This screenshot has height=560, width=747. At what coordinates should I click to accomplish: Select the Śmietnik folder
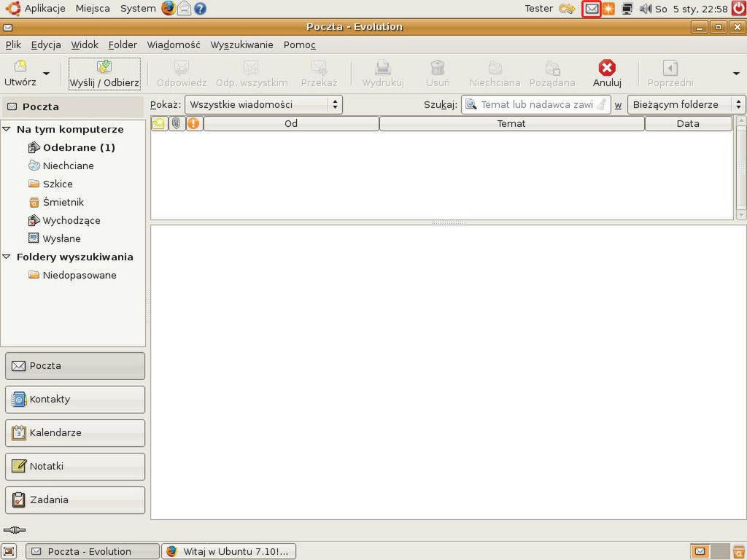[x=63, y=202]
